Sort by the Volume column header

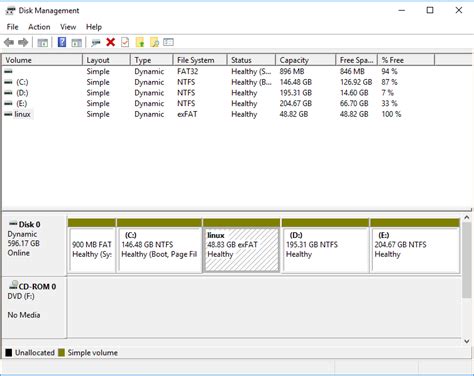pyautogui.click(x=42, y=60)
